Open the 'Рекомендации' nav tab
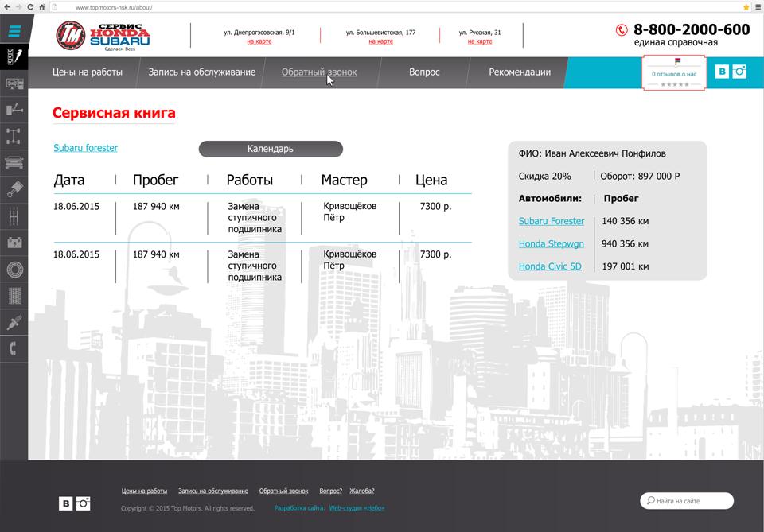Screen dimensions: 764x532 pos(520,72)
